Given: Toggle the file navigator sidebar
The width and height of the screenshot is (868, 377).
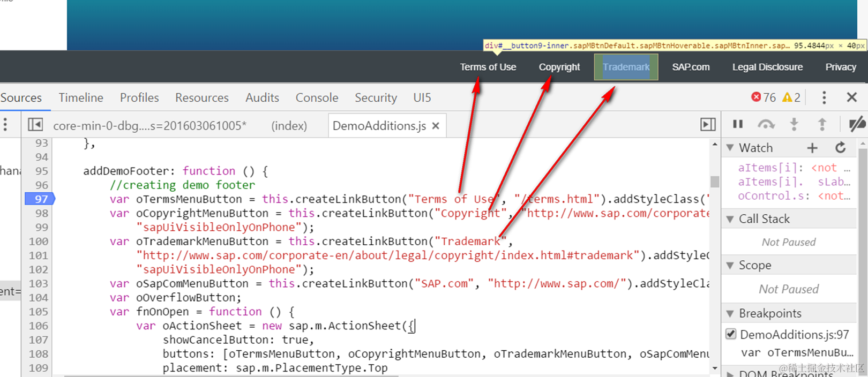Looking at the screenshot, I should pyautogui.click(x=35, y=125).
